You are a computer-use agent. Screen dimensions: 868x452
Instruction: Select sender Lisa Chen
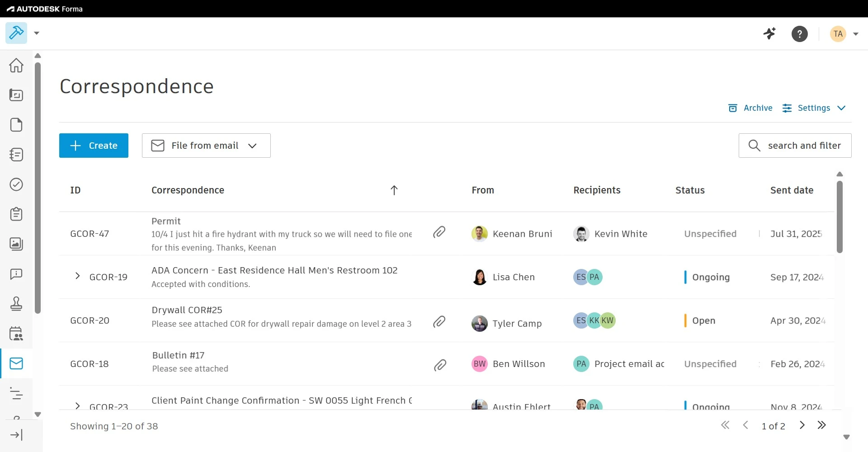point(503,277)
